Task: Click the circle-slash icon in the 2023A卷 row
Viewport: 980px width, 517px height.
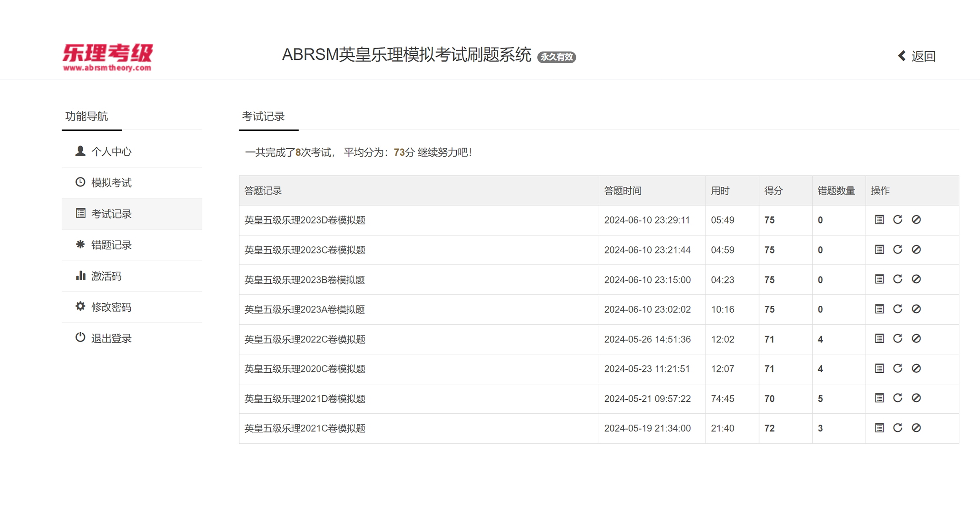Action: (916, 309)
